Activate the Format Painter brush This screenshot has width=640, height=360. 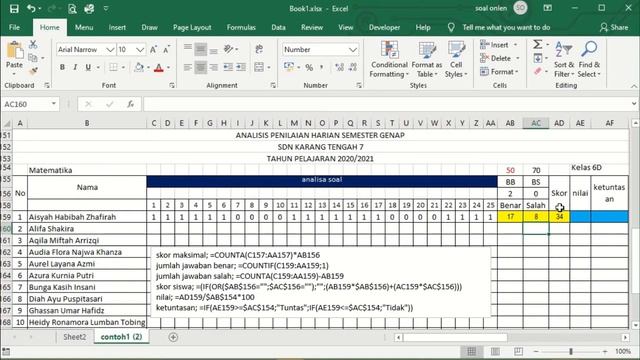point(33,71)
